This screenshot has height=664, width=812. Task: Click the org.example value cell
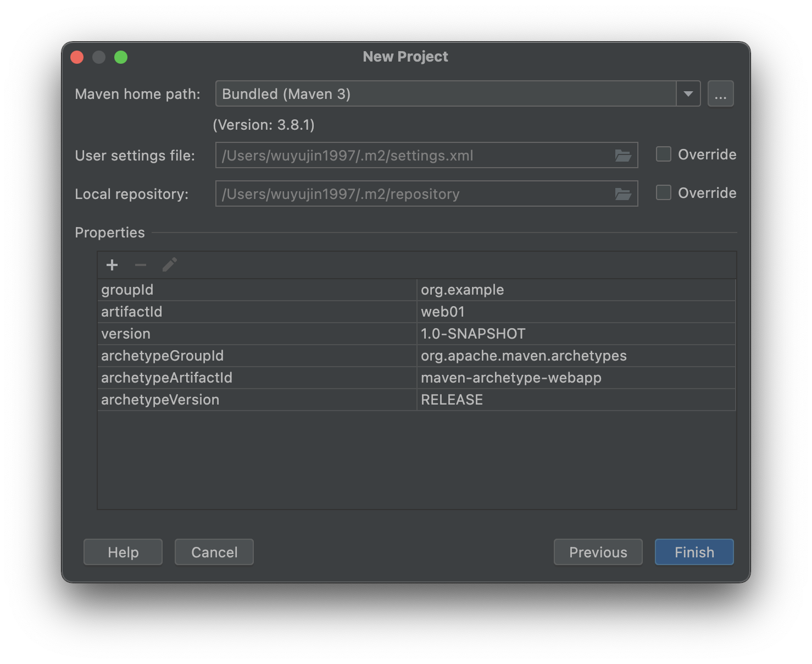[x=576, y=290]
